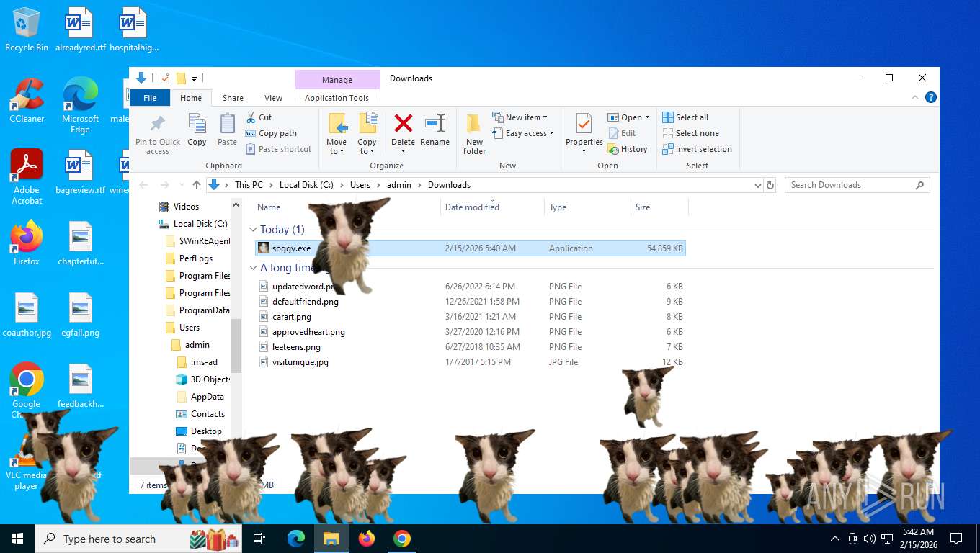Create a New folder
This screenshot has height=553, width=980.
[474, 134]
